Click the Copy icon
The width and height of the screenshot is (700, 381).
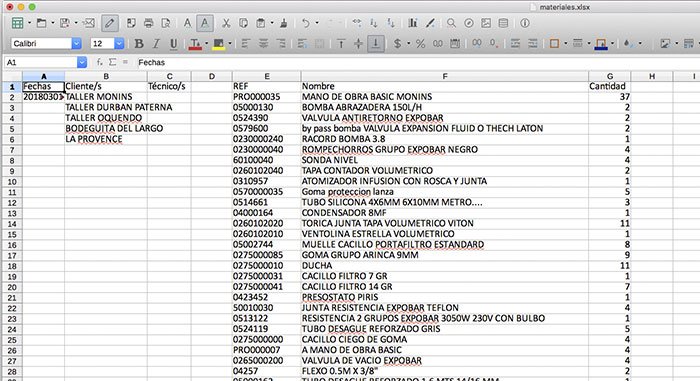243,23
